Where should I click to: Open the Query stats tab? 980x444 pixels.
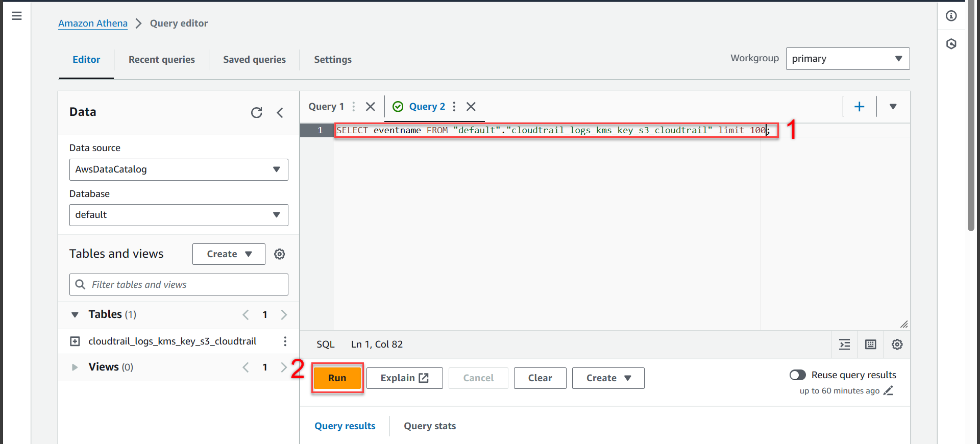tap(430, 426)
